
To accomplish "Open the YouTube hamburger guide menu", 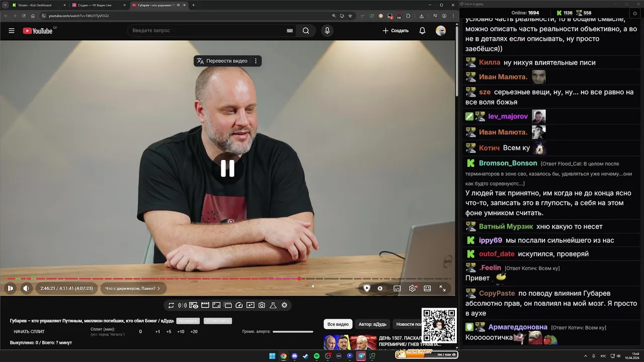I will coord(11,31).
